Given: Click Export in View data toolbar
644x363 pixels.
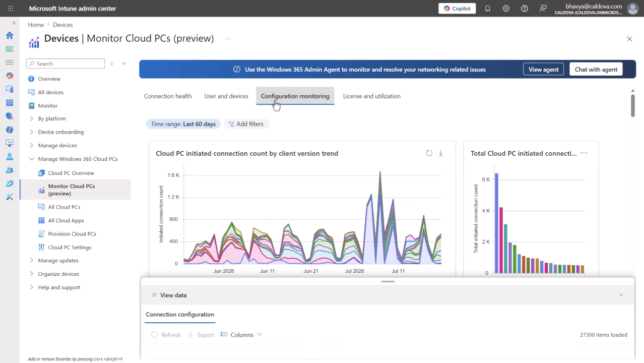Looking at the screenshot, I should (201, 335).
